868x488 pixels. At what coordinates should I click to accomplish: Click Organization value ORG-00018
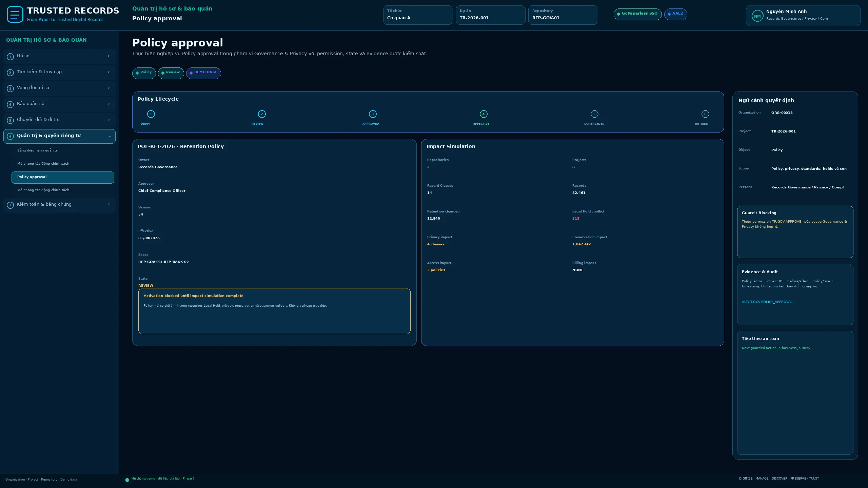tap(782, 113)
